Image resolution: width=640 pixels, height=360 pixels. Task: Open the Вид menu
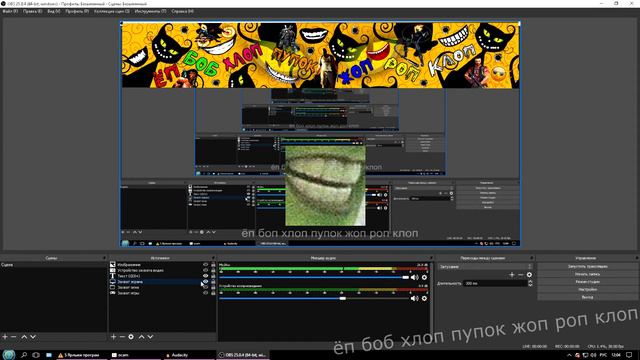pos(53,11)
